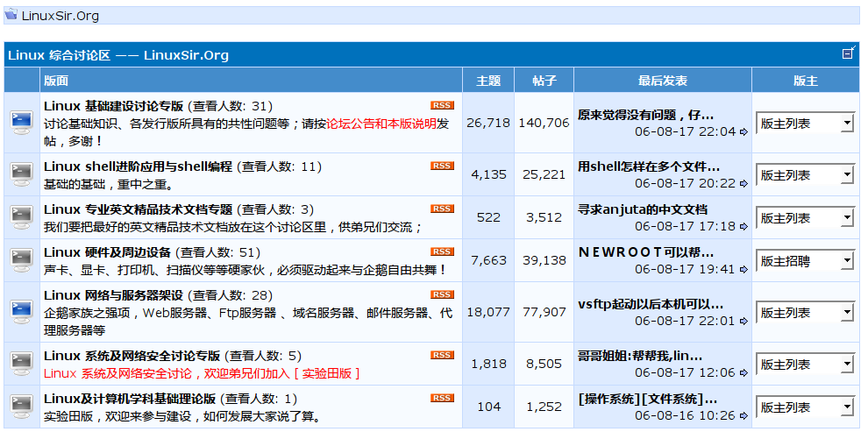Click the 主题 column header
Viewport: 868px width, 439px height.
point(488,81)
